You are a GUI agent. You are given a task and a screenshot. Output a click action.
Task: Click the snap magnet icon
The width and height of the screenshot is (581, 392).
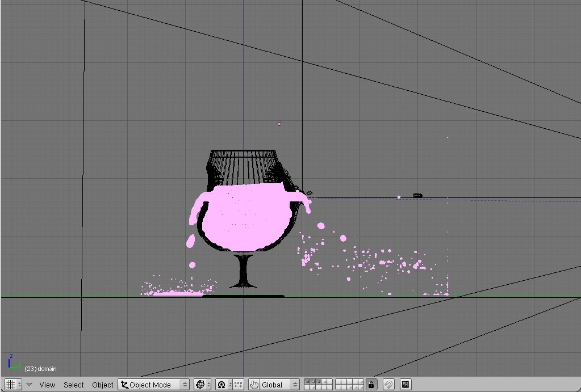pos(388,385)
